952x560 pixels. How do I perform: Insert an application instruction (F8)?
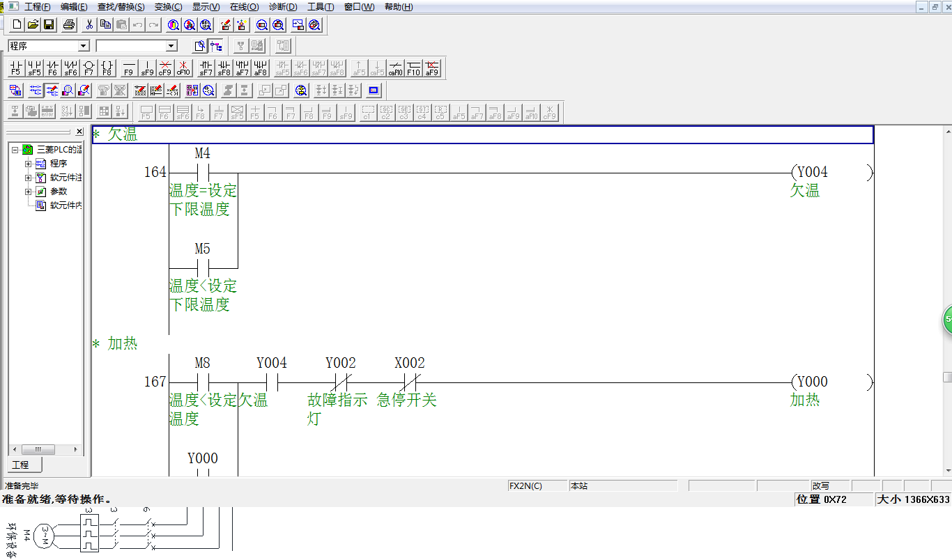click(x=106, y=68)
